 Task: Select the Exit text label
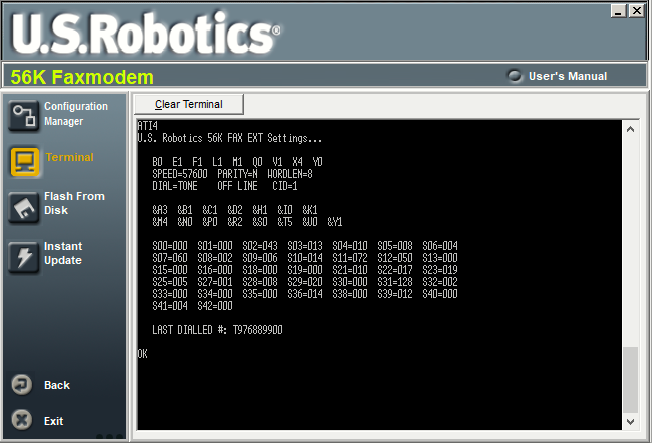pyautogui.click(x=54, y=421)
